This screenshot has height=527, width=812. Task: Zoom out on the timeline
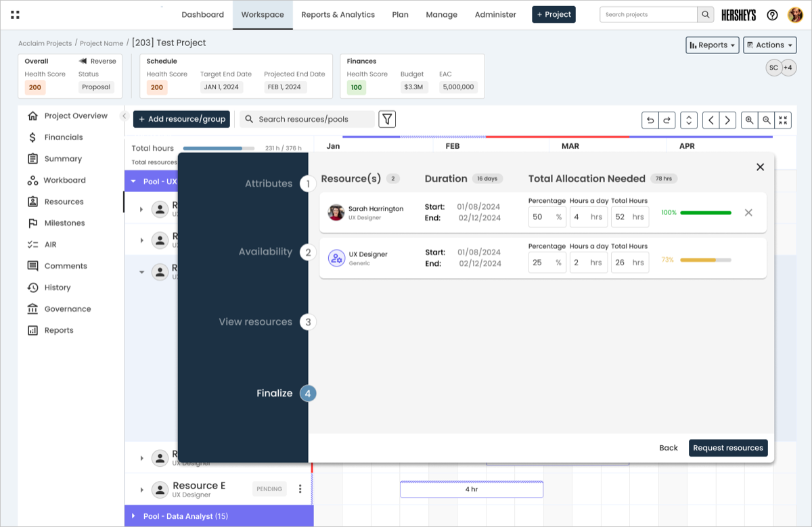[766, 120]
